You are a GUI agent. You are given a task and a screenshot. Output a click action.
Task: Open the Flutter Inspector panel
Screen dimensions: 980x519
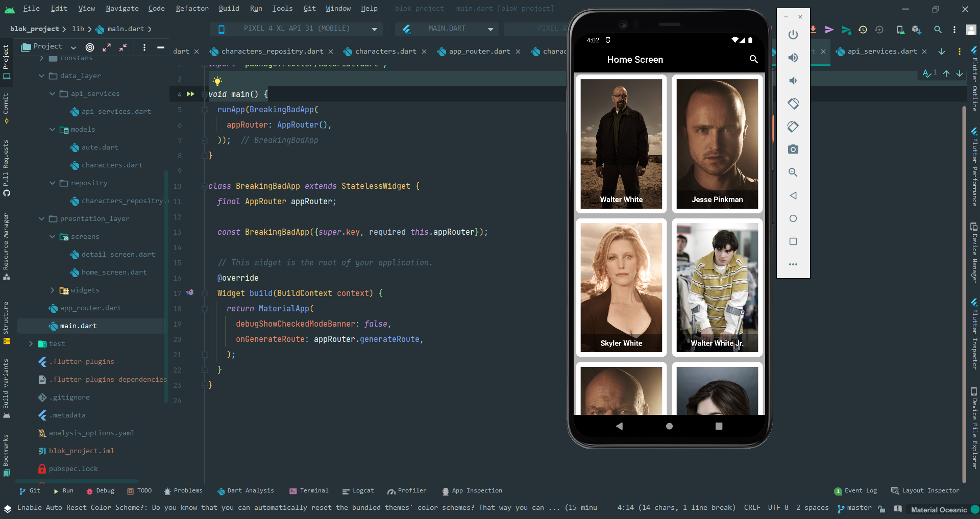pos(974,334)
